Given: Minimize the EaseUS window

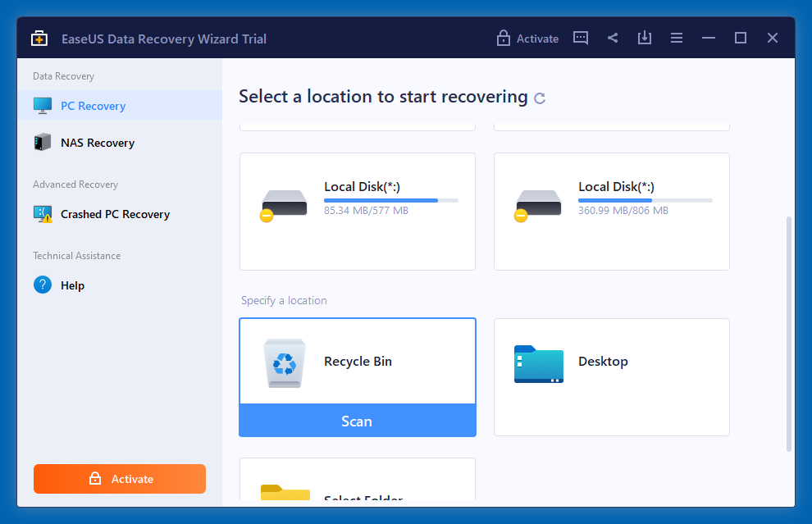Looking at the screenshot, I should pos(709,38).
